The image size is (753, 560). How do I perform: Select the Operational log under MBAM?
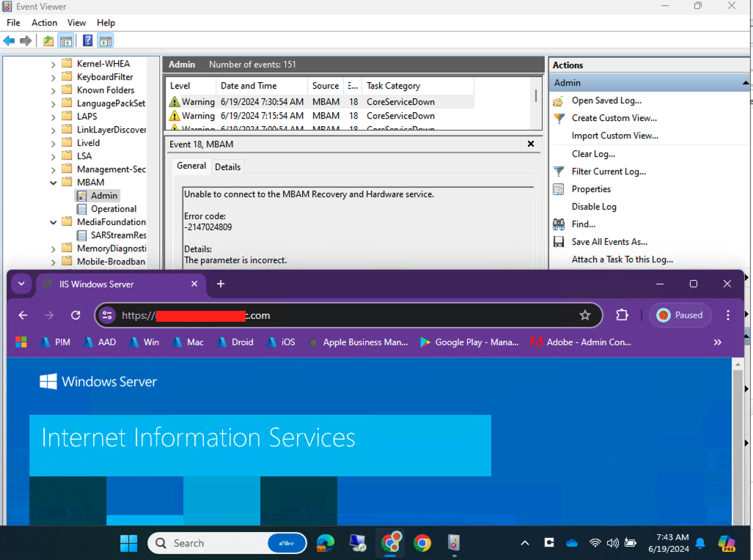tap(114, 209)
